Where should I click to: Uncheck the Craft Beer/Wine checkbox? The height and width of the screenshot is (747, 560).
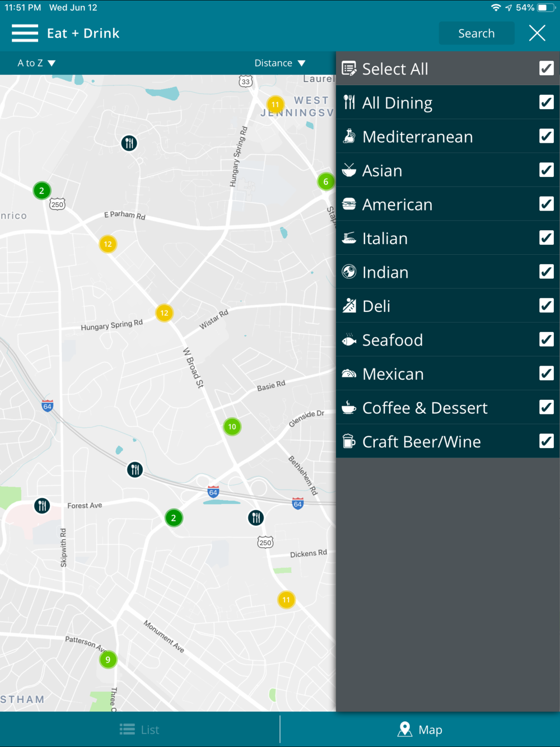[547, 441]
